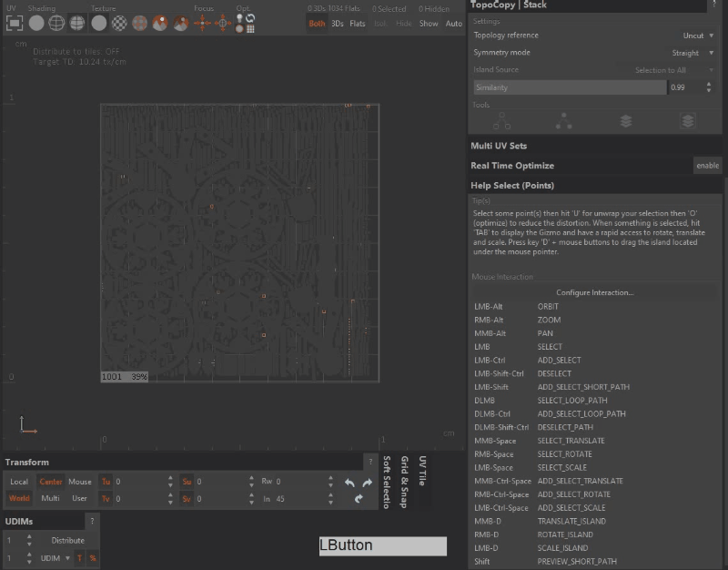Enable Real Time Optimize
The height and width of the screenshot is (570, 728).
point(707,166)
